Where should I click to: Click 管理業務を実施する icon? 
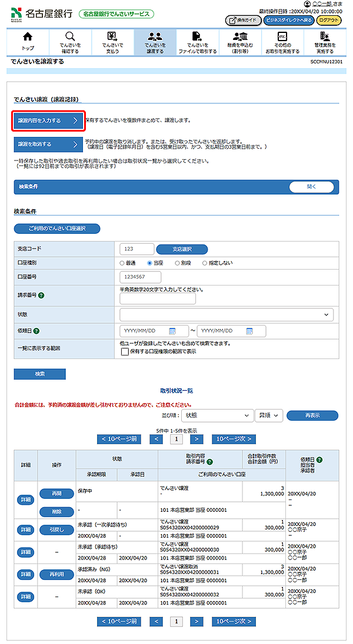pos(324,37)
